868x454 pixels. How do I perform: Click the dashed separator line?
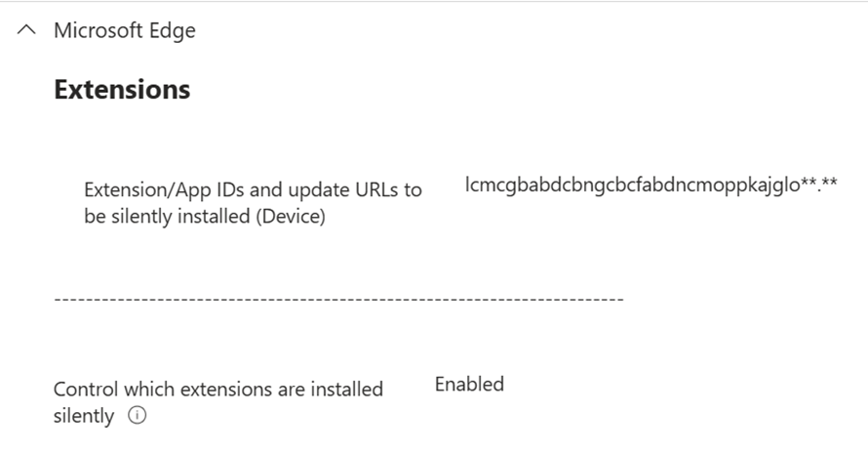337,298
